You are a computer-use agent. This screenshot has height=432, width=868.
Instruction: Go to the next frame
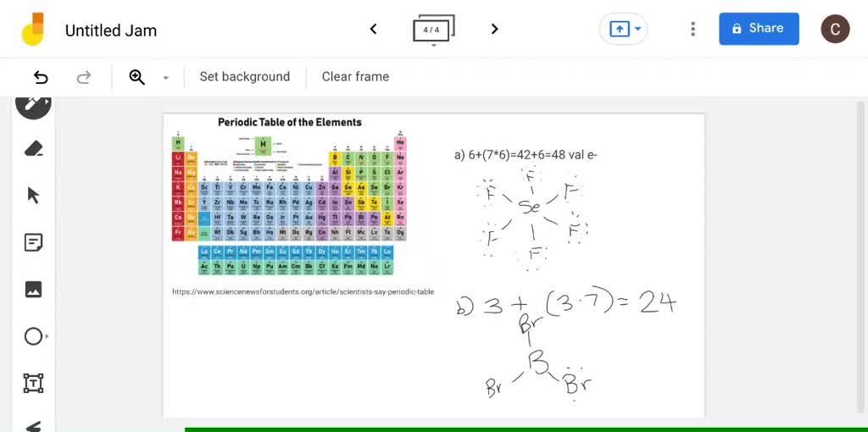(x=494, y=29)
